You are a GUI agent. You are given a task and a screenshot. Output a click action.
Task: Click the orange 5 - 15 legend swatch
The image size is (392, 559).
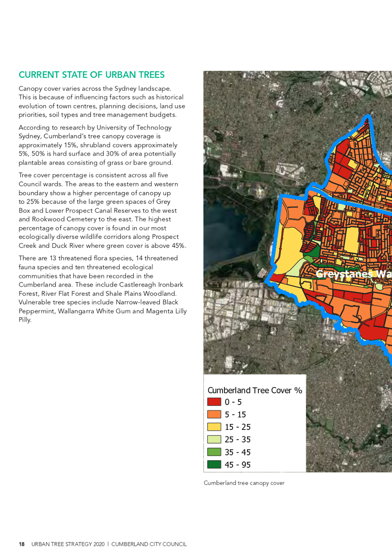tap(214, 414)
